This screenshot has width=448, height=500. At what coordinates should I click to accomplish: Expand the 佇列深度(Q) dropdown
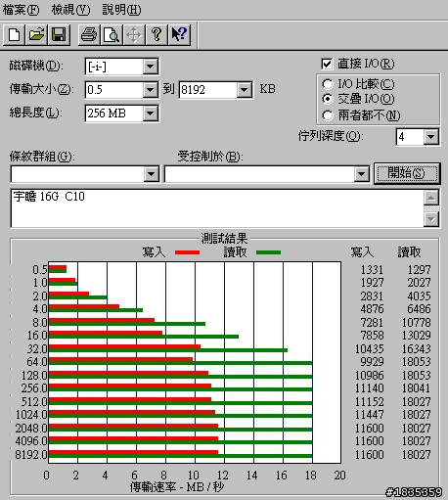point(430,137)
